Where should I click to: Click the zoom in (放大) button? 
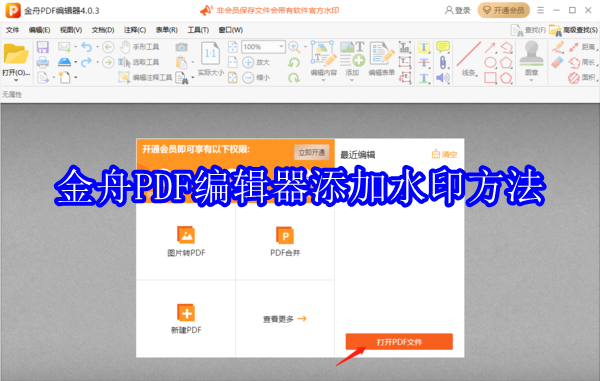point(256,62)
